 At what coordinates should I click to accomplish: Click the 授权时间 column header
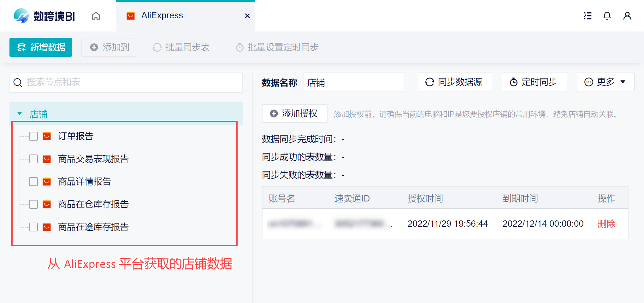[425, 199]
